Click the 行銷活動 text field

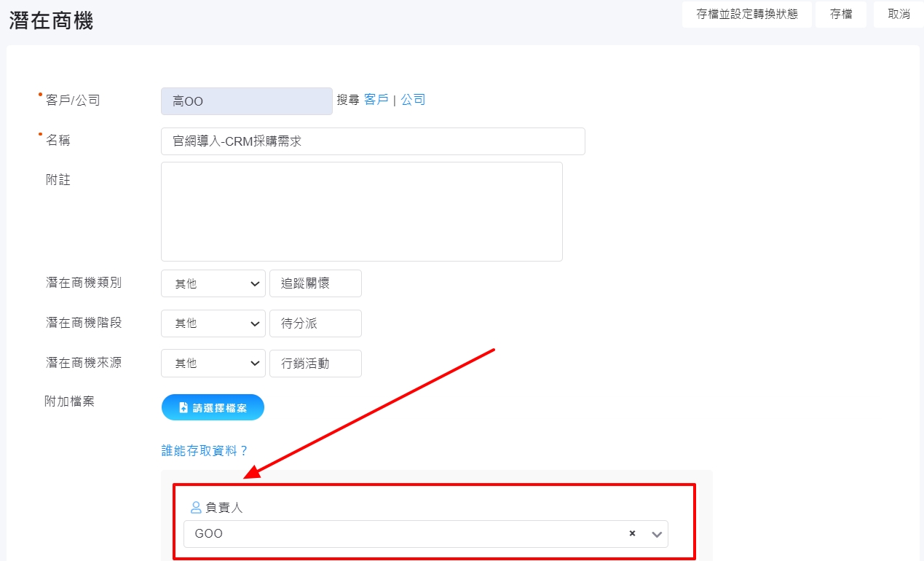tap(315, 363)
